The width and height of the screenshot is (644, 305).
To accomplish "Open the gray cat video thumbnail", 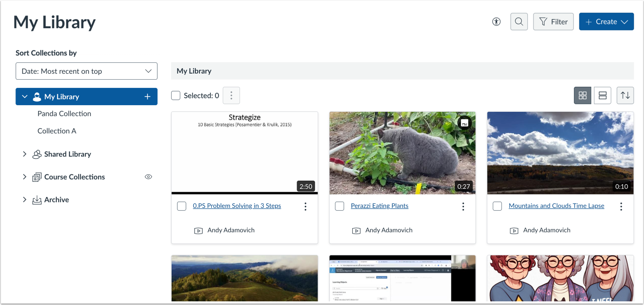I will click(402, 153).
